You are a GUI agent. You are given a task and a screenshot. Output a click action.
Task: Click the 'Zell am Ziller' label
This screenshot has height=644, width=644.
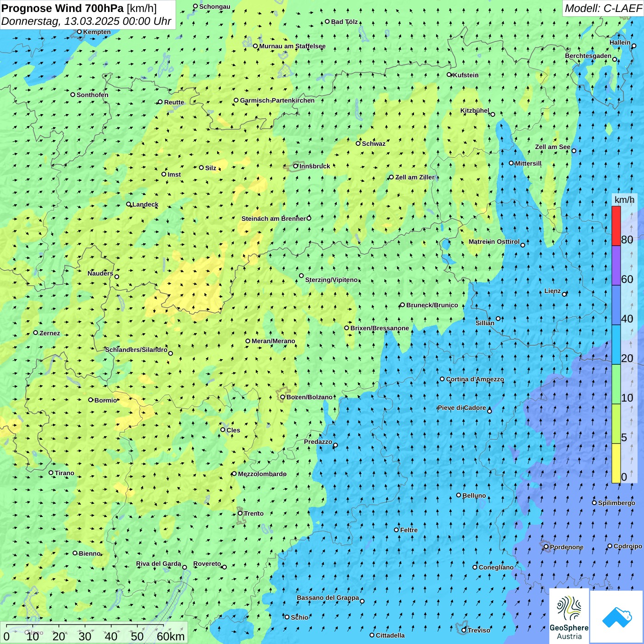(415, 177)
